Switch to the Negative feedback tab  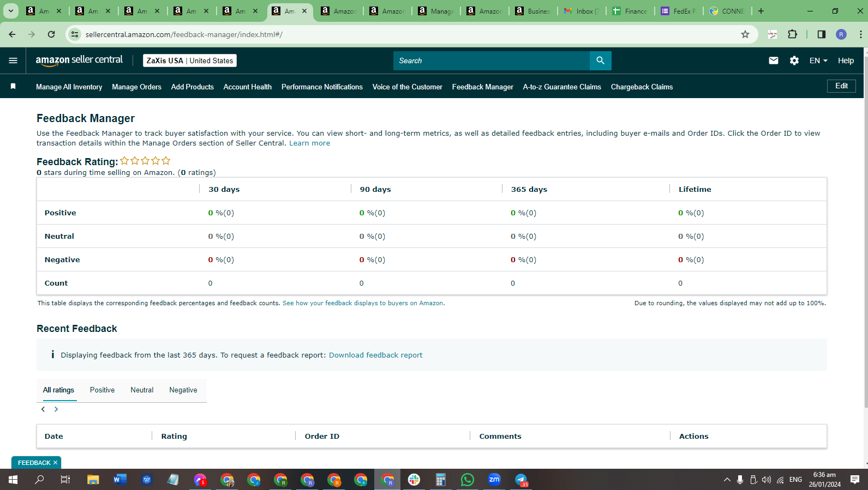(x=183, y=390)
